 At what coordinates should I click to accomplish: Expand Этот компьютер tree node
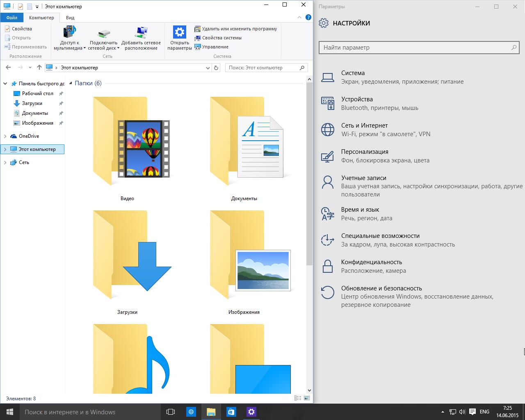(5, 149)
